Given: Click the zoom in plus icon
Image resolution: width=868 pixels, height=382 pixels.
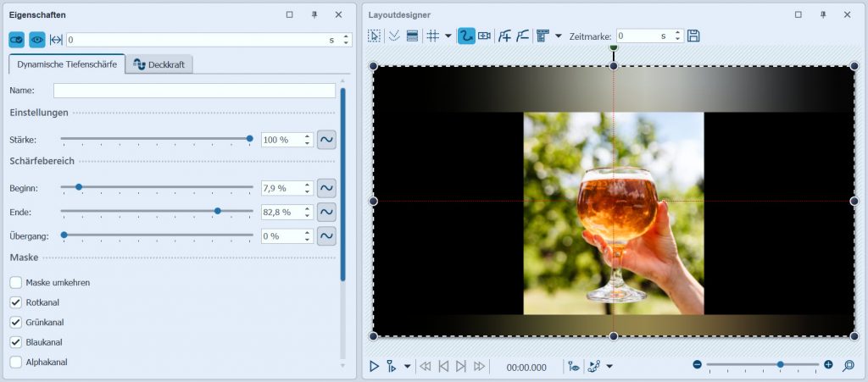Looking at the screenshot, I should click(828, 364).
